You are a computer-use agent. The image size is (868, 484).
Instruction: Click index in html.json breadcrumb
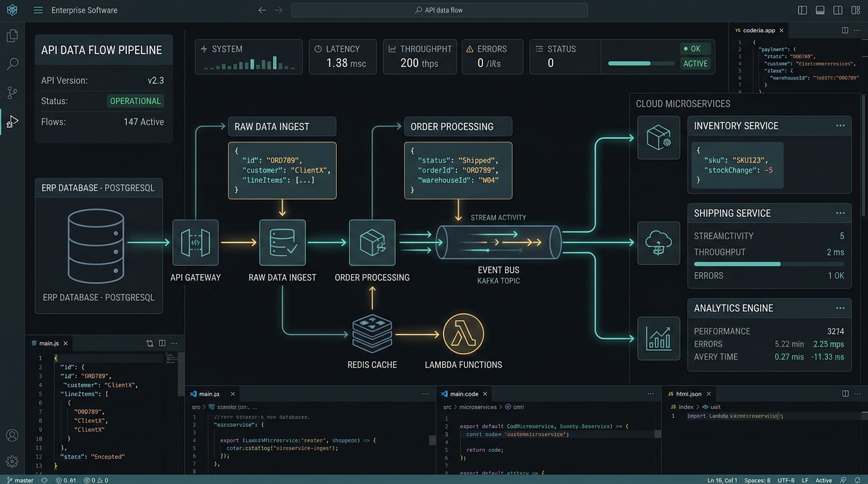686,407
